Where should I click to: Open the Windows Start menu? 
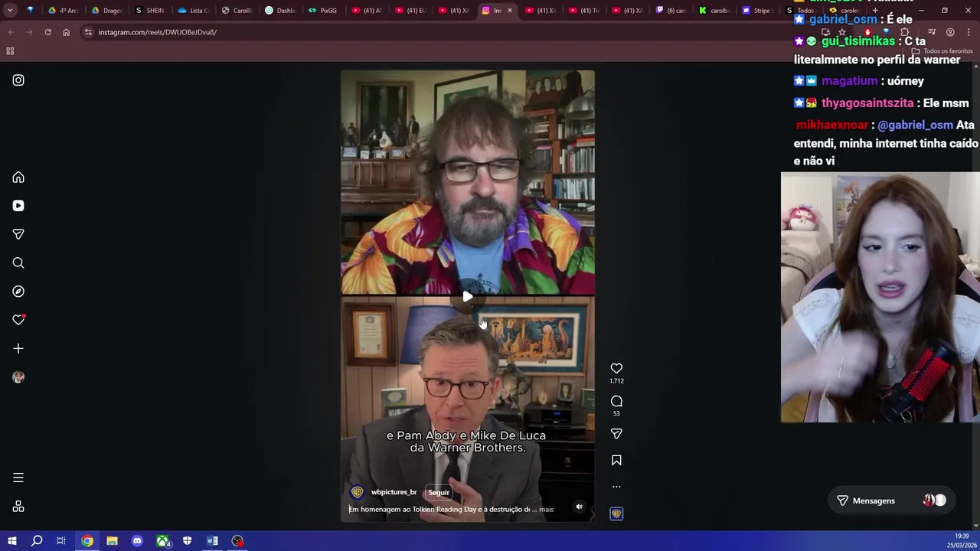(x=12, y=541)
